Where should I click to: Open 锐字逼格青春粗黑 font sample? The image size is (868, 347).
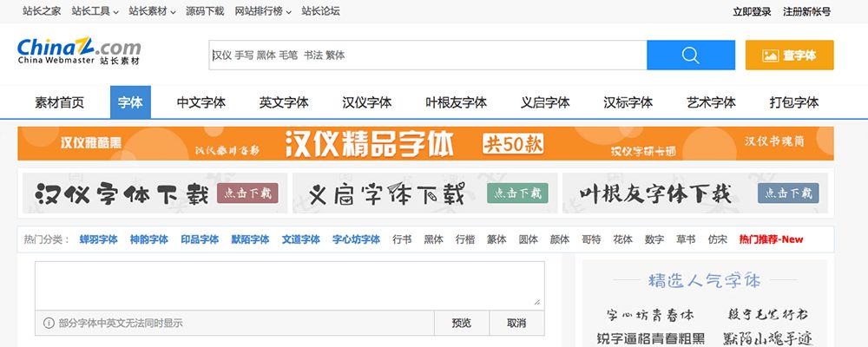651,338
